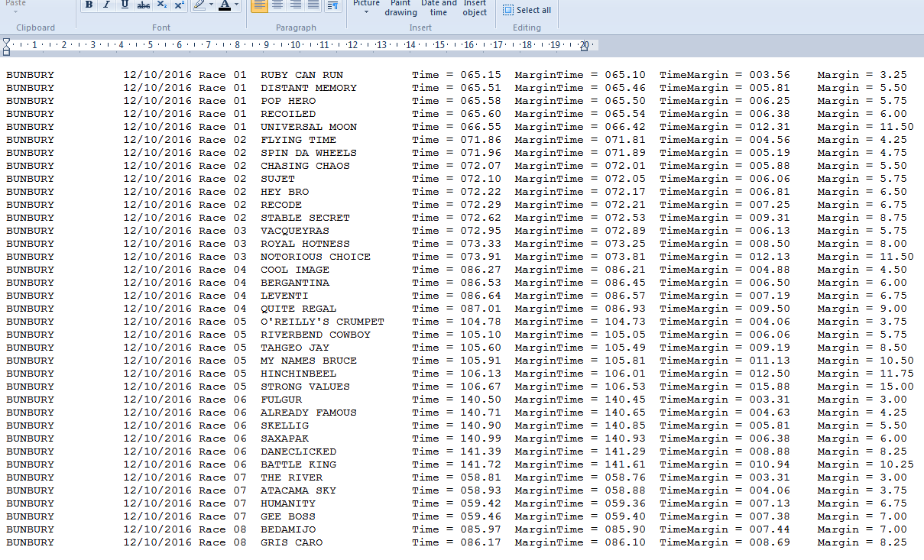This screenshot has width=924, height=560.
Task: Click on SKELLIG
Action: click(284, 426)
